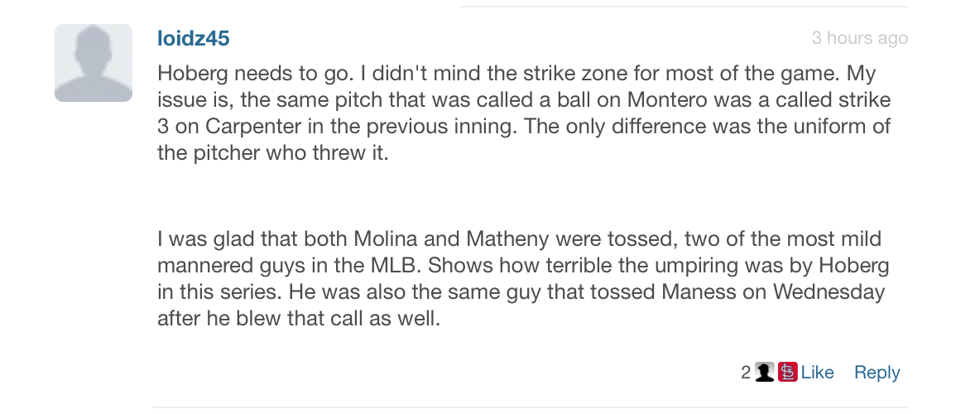Click the like count number 2
980x414 pixels.
(746, 373)
